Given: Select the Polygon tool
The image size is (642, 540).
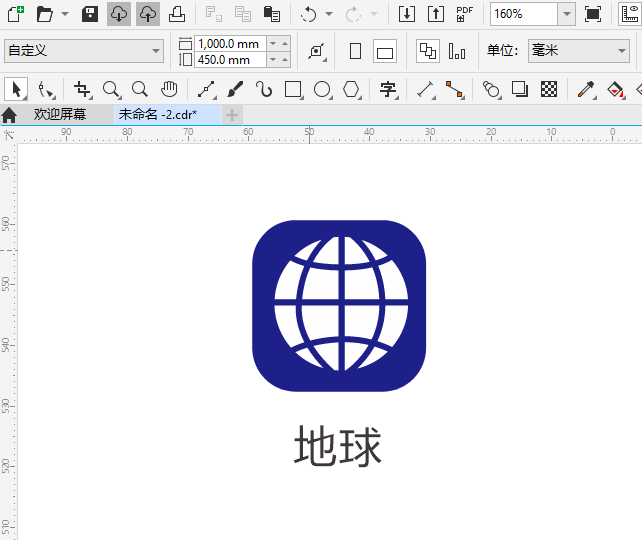Looking at the screenshot, I should [351, 89].
